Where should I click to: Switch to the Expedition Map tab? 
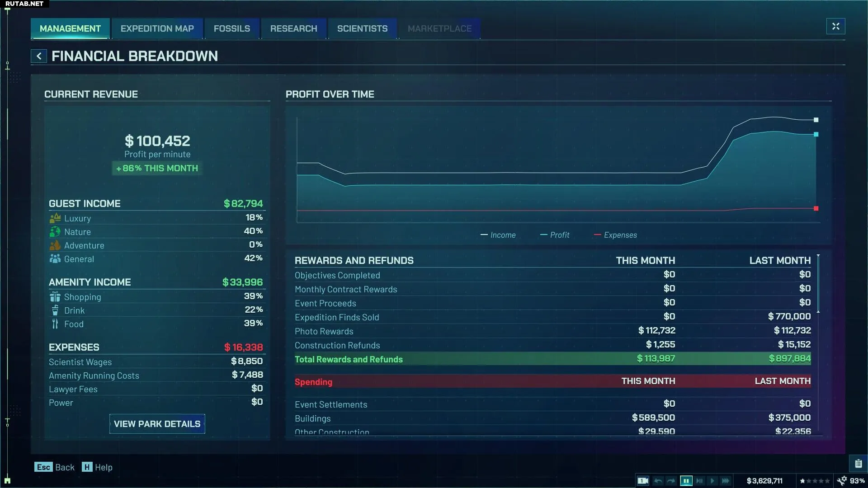157,28
